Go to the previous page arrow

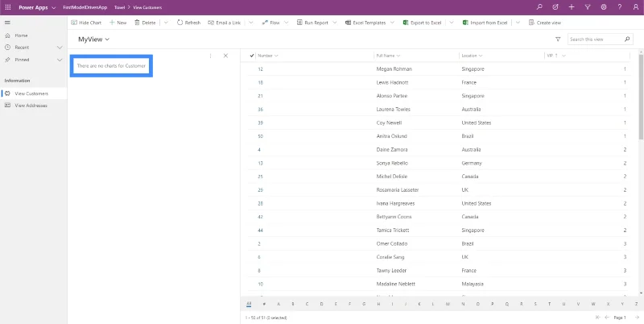[x=607, y=318]
